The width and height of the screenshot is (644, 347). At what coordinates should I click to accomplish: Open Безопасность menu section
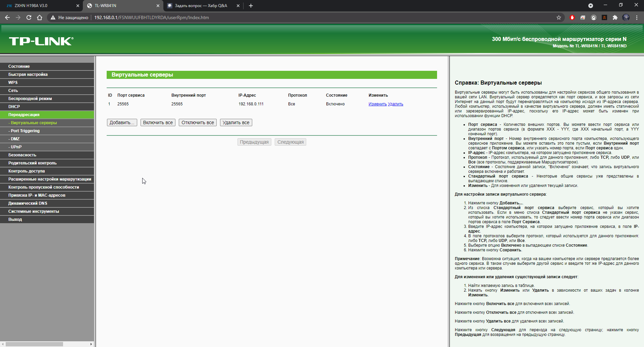click(x=47, y=155)
